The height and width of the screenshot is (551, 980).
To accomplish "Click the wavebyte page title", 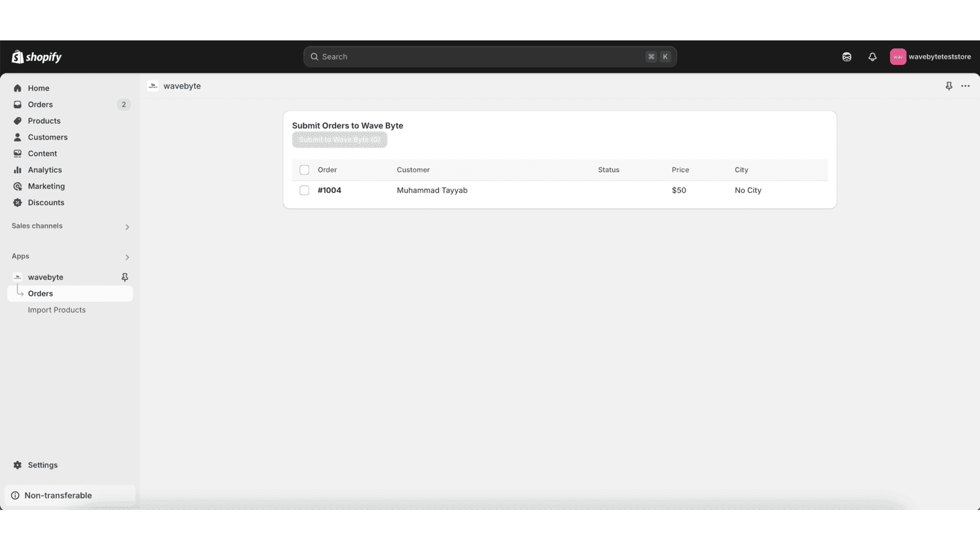I will pyautogui.click(x=182, y=86).
